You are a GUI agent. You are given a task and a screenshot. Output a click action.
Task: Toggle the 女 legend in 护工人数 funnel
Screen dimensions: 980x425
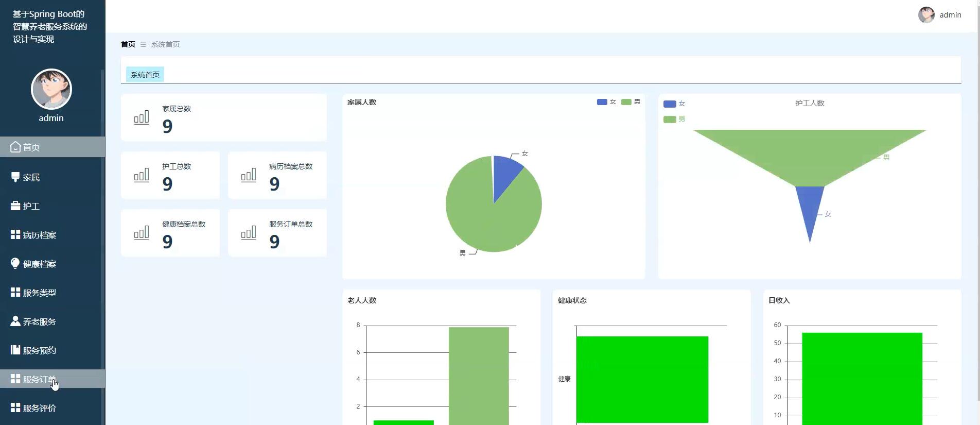click(674, 104)
